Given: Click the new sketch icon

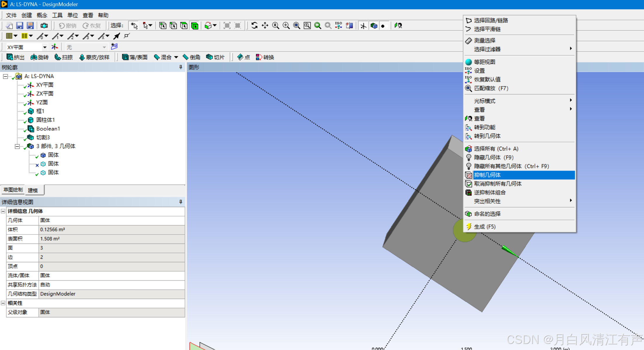Looking at the screenshot, I should point(114,47).
